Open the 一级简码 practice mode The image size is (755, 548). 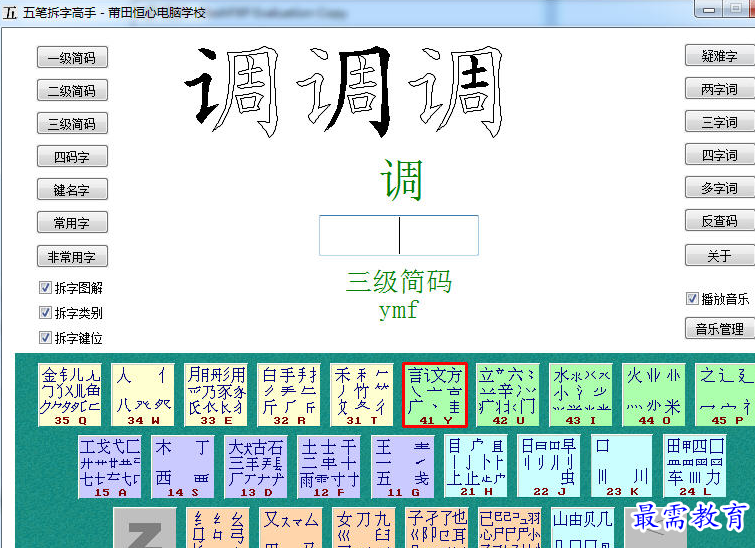click(72, 58)
